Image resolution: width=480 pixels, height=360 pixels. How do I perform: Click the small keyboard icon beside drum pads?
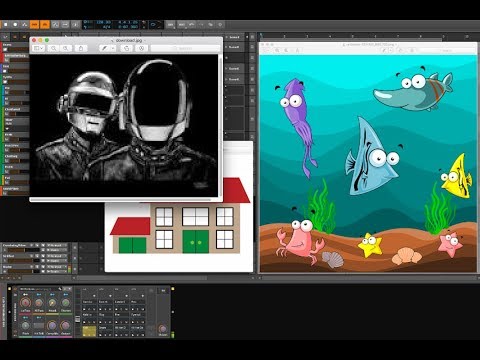point(78,319)
